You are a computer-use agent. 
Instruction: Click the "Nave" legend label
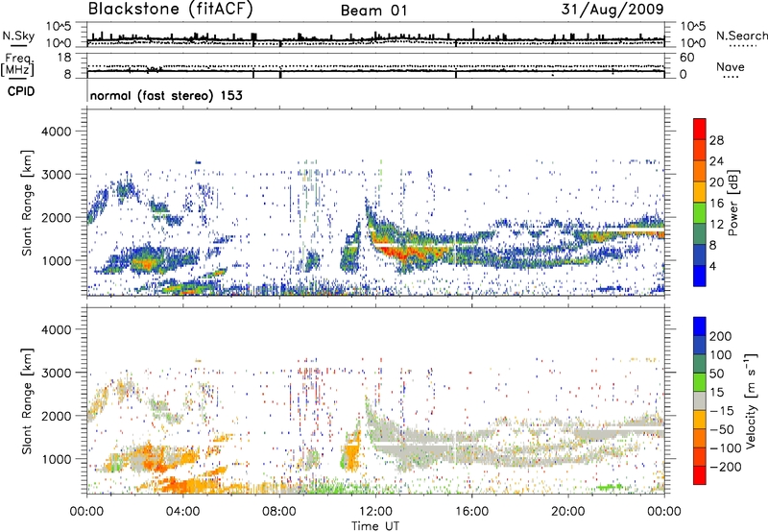tap(731, 67)
